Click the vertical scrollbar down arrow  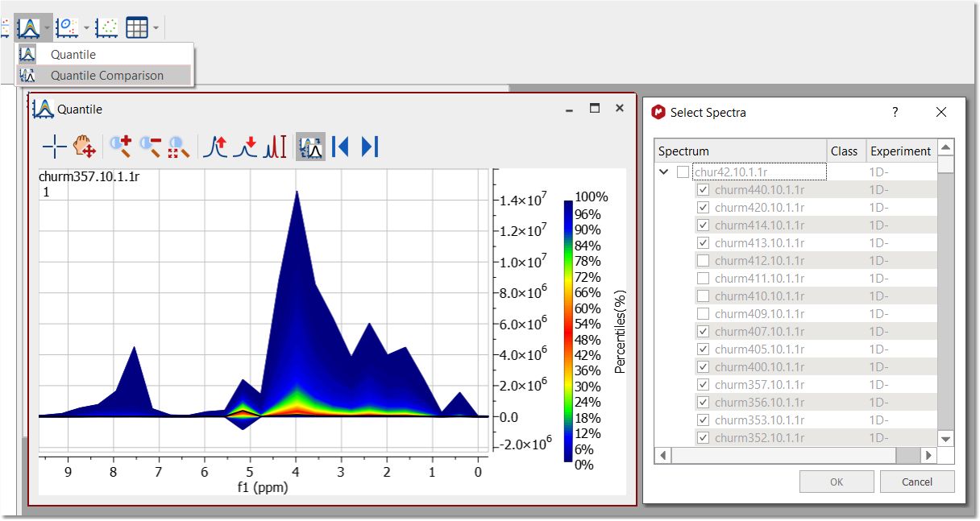(946, 439)
